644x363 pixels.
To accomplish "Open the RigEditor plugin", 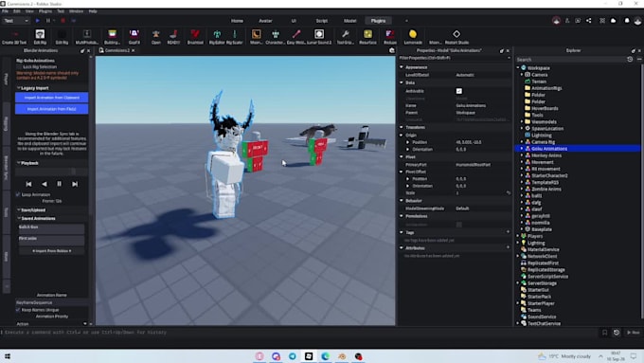I will point(217,36).
